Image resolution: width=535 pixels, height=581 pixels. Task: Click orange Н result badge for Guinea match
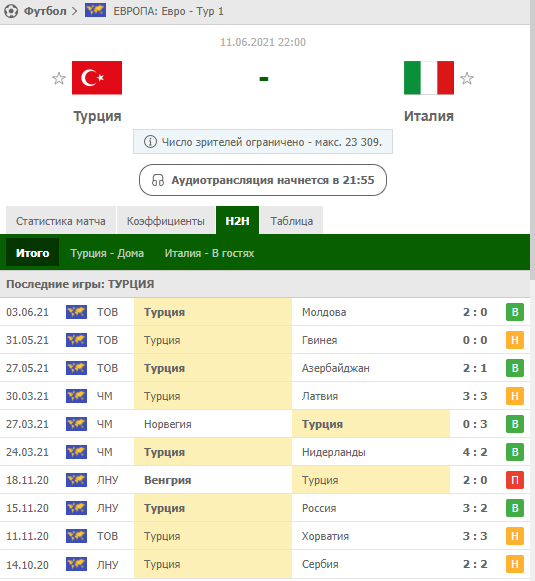[x=515, y=340]
